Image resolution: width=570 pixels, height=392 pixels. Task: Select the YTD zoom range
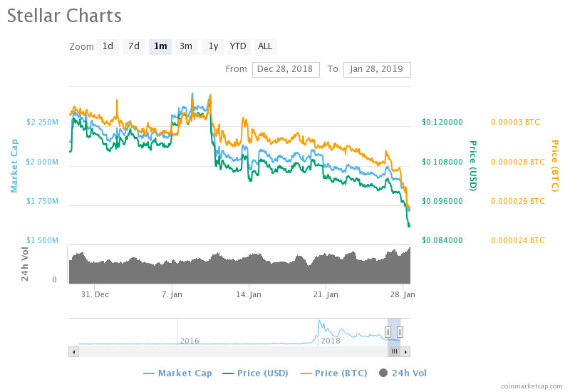click(x=238, y=46)
